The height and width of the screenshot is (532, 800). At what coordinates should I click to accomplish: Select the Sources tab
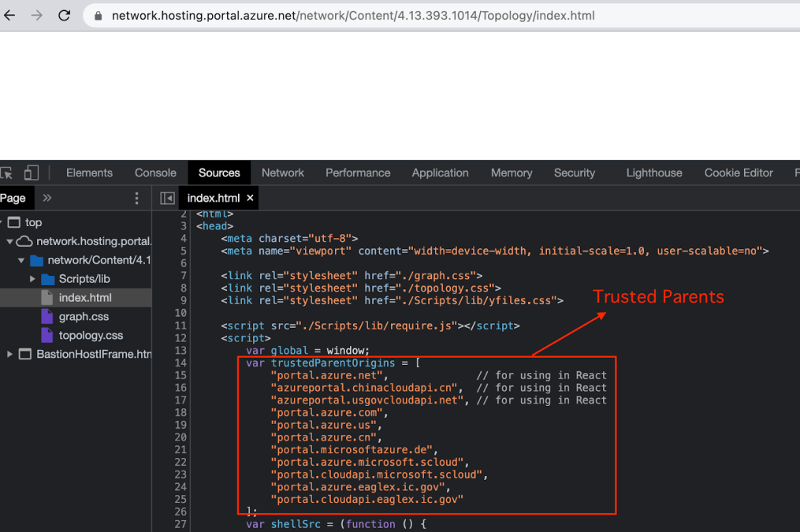tap(219, 173)
